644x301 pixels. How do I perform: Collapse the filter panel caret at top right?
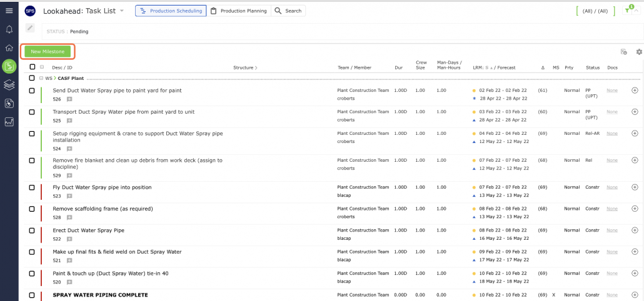636,11
